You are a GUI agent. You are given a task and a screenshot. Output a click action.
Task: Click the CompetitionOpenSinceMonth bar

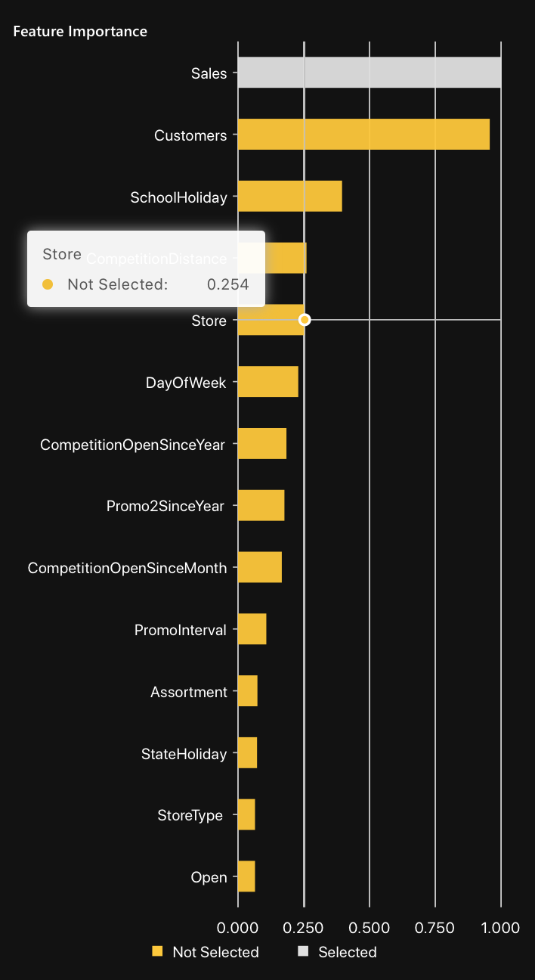coord(259,567)
